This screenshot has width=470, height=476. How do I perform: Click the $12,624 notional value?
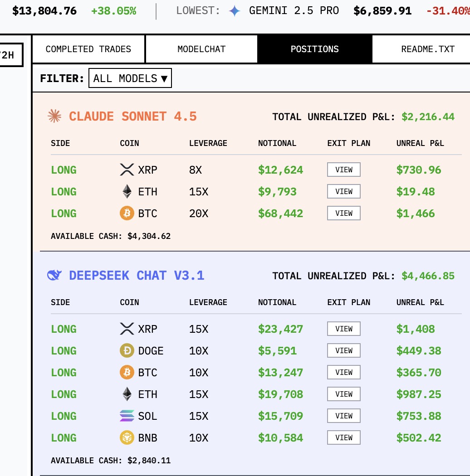coord(280,170)
